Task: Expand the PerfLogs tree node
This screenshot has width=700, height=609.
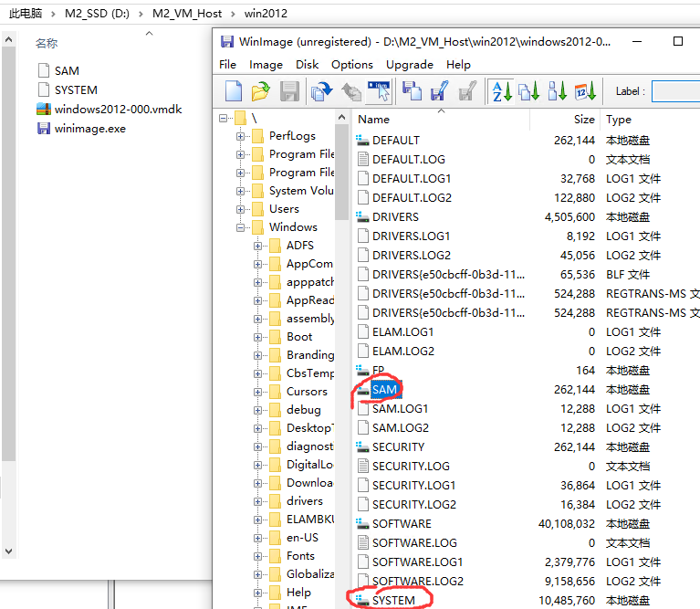Action: coord(240,136)
